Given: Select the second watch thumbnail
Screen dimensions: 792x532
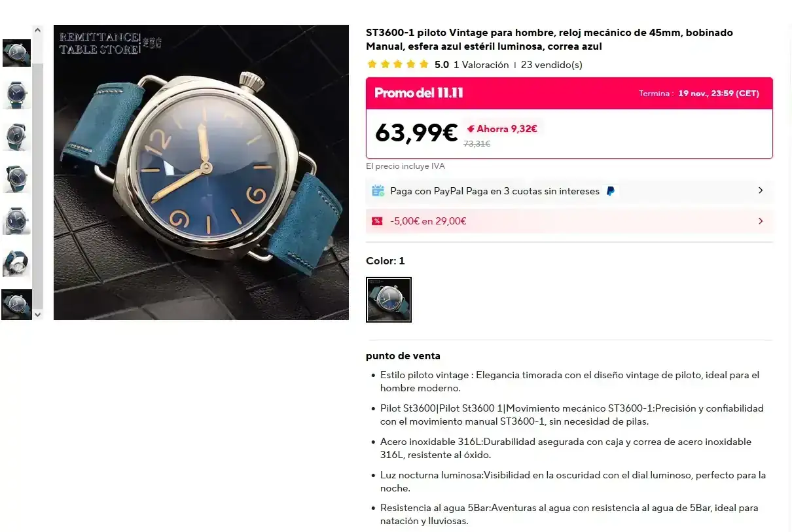Looking at the screenshot, I should point(16,95).
